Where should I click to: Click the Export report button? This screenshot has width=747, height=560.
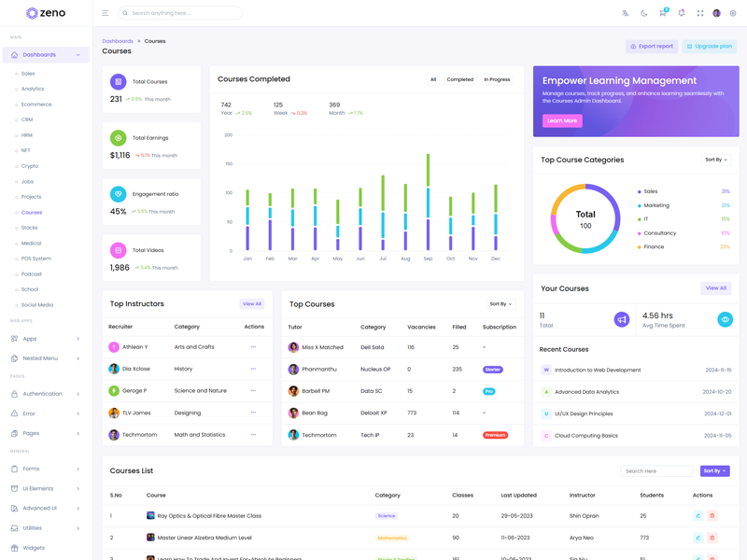(x=652, y=46)
